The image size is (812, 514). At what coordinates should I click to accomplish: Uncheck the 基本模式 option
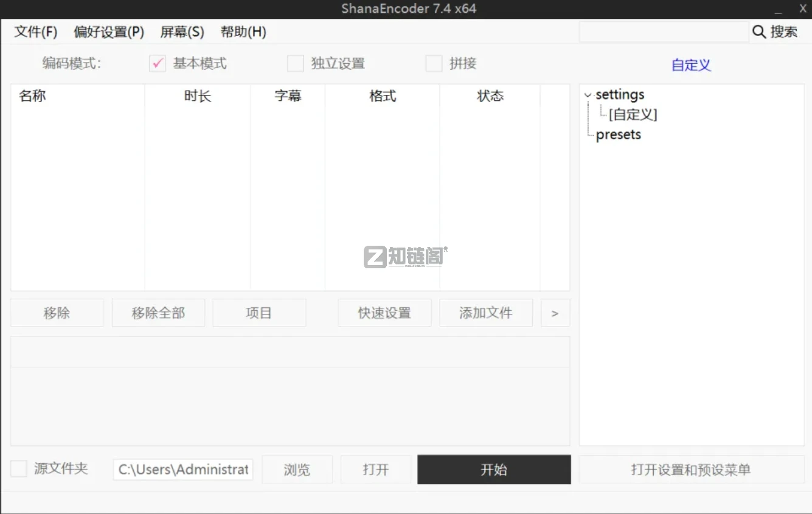pos(157,63)
